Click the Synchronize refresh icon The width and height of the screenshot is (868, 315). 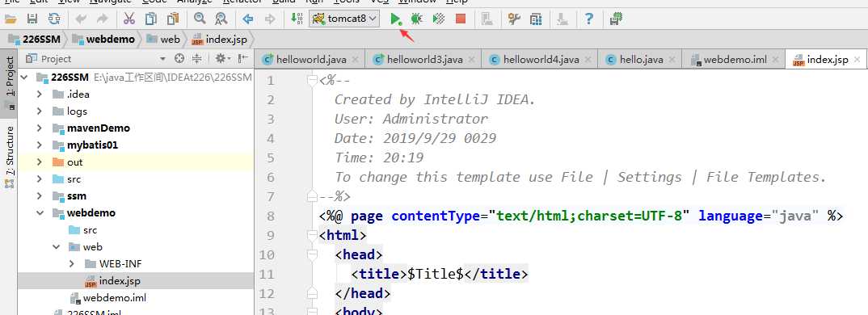point(53,19)
